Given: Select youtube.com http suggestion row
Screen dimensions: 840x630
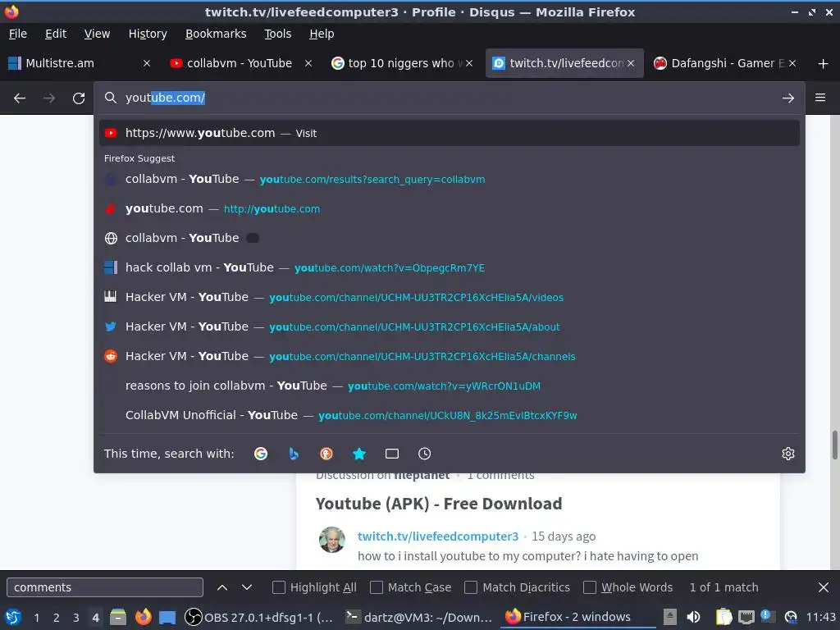Looking at the screenshot, I should pos(449,208).
